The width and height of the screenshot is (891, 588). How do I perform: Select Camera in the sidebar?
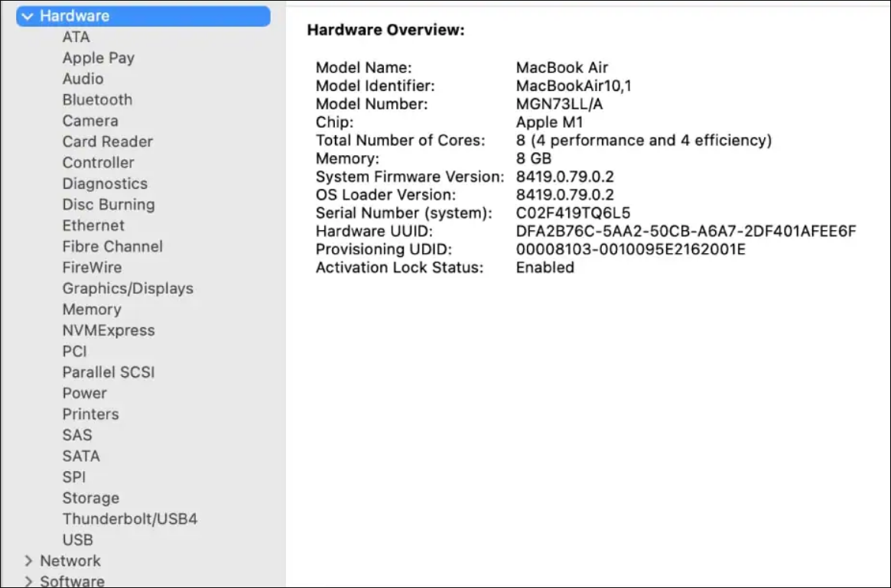click(x=90, y=121)
